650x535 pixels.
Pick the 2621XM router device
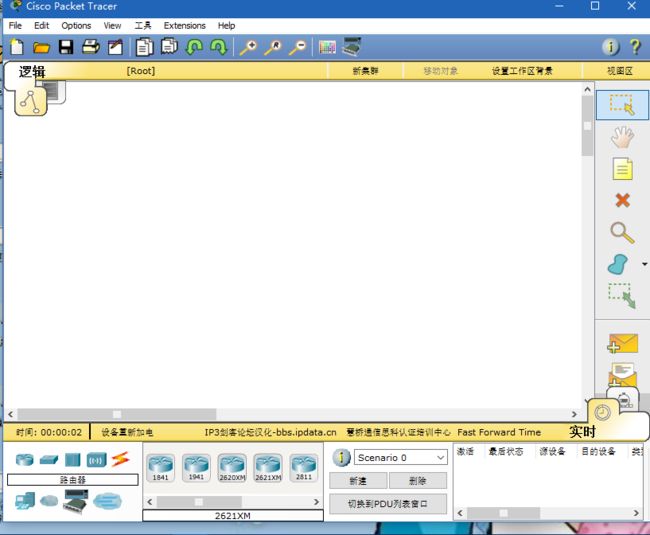tap(268, 468)
